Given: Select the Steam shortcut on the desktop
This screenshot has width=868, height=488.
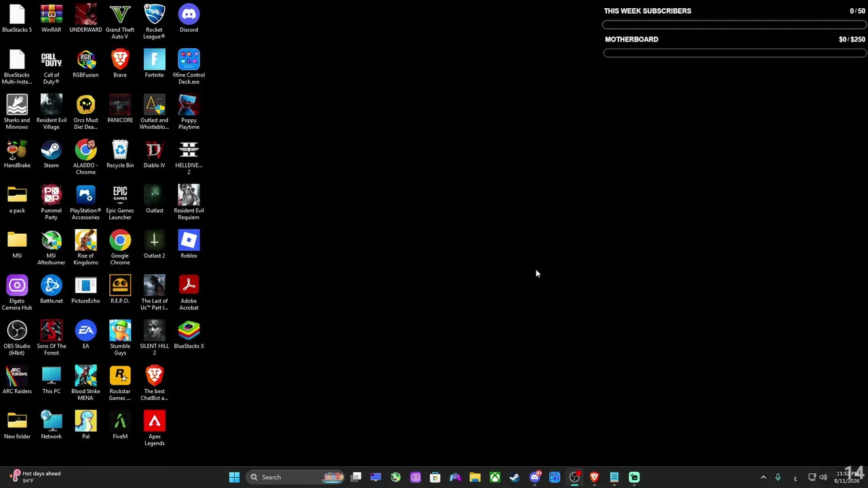Looking at the screenshot, I should 51,155.
